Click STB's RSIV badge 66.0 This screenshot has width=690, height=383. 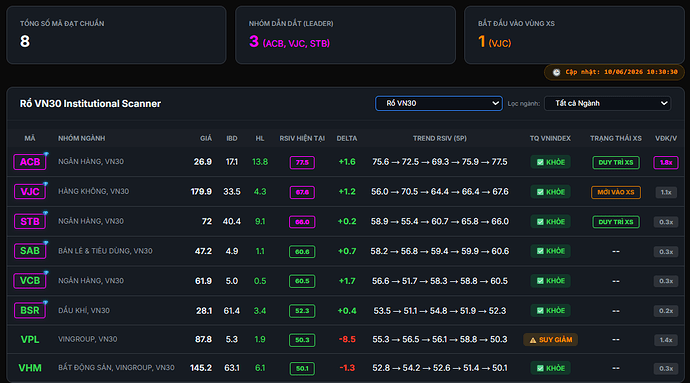[302, 222]
